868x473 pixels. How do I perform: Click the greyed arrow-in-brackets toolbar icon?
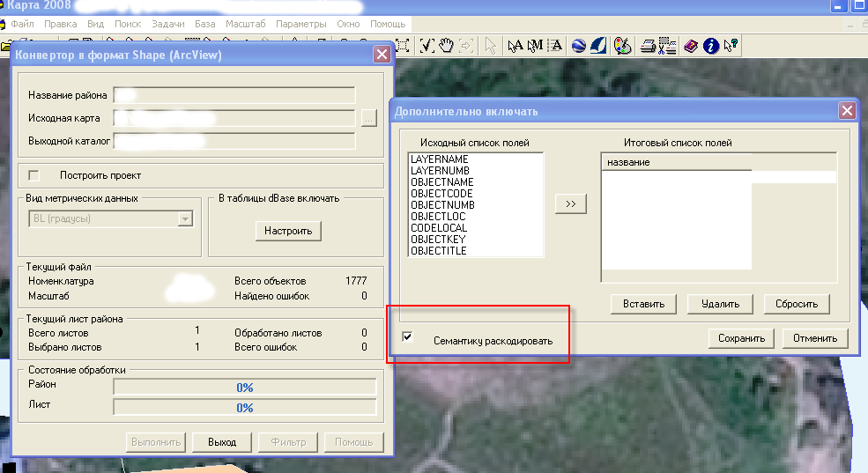pos(466,46)
